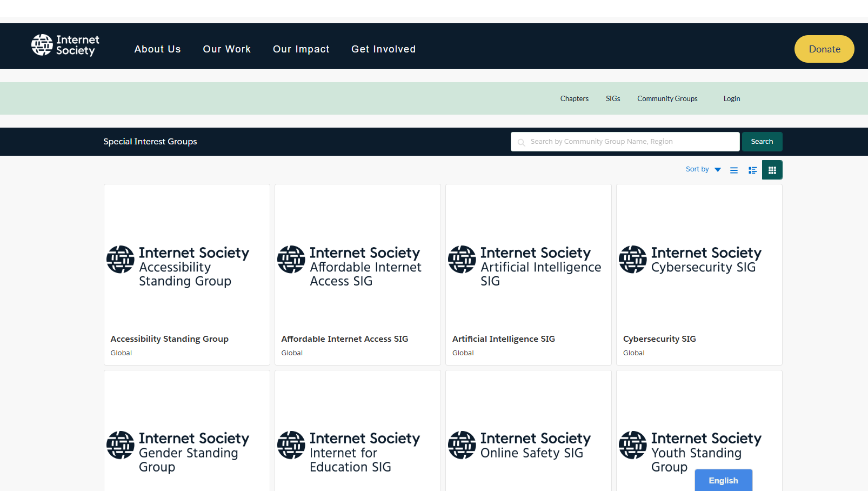868x491 pixels.
Task: Open the Login link
Action: point(731,98)
